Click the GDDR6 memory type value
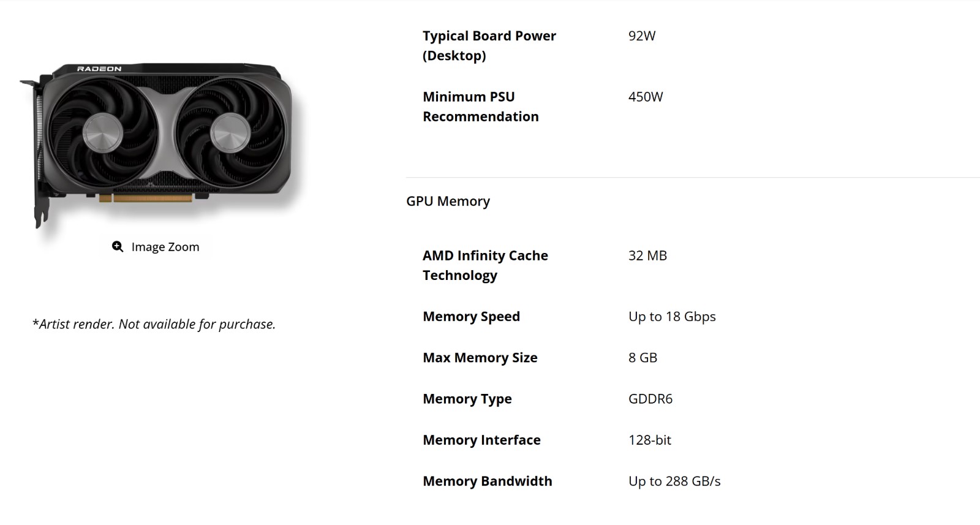 (x=650, y=399)
